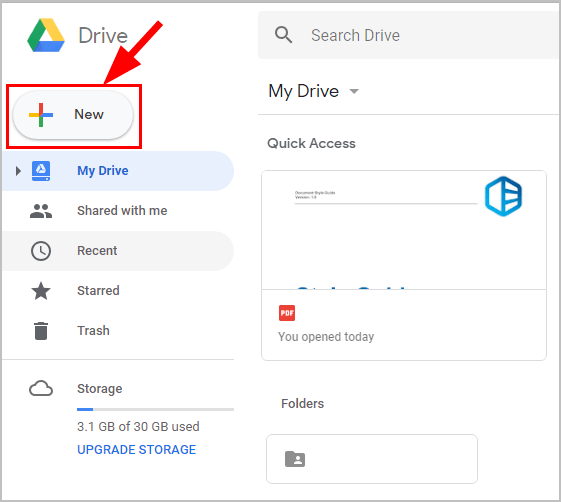Click the red PDF file icon
This screenshot has width=561, height=502.
pos(287,313)
